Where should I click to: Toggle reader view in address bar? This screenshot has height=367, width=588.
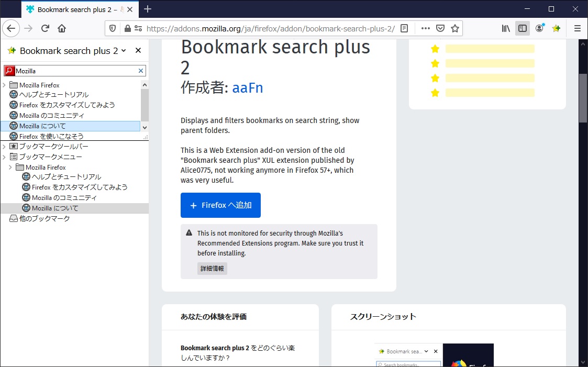click(404, 28)
